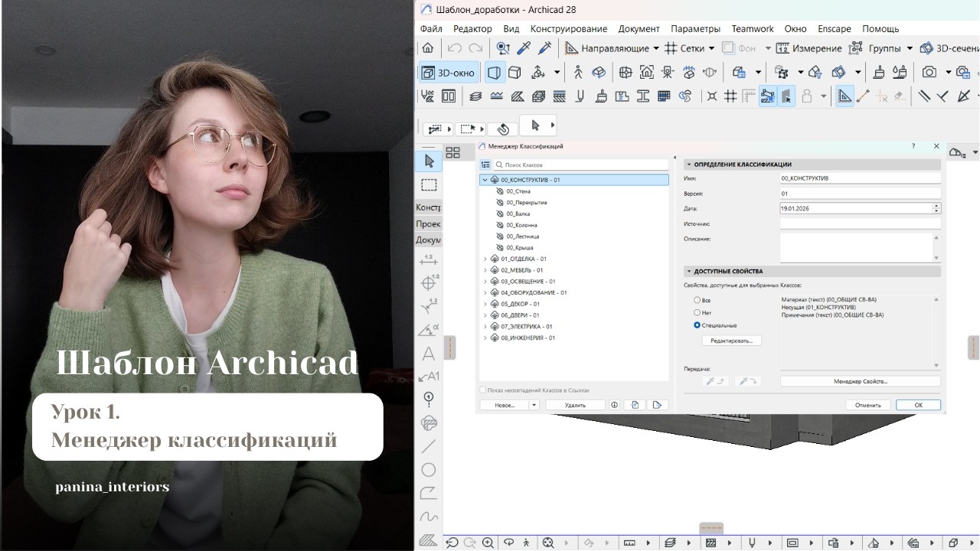Image resolution: width=980 pixels, height=551 pixels.
Task: Click the Undo arrow icon
Action: [x=454, y=48]
